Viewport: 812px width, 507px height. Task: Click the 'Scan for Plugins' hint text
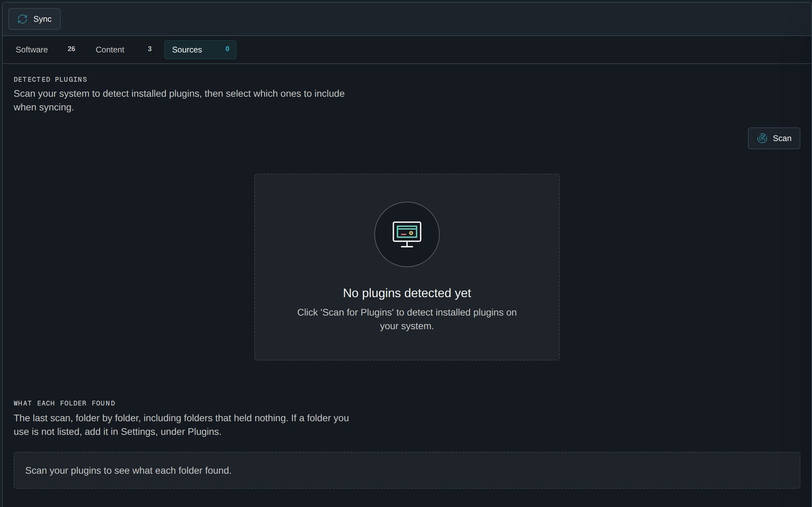[x=407, y=319]
